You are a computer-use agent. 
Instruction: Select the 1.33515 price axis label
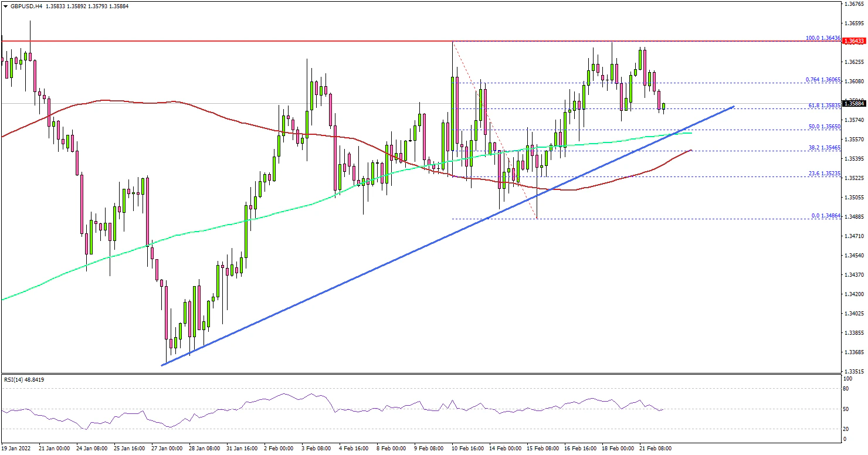point(855,371)
